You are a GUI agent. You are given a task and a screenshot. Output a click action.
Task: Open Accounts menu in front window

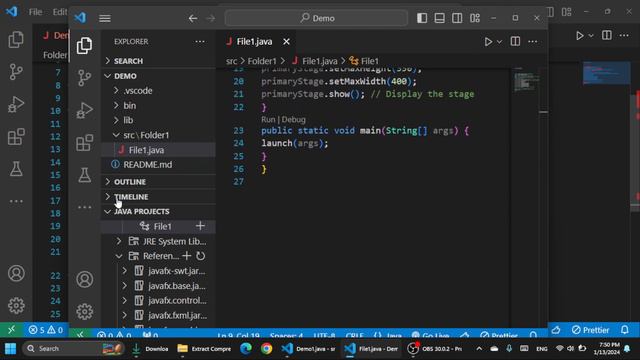tap(84, 280)
